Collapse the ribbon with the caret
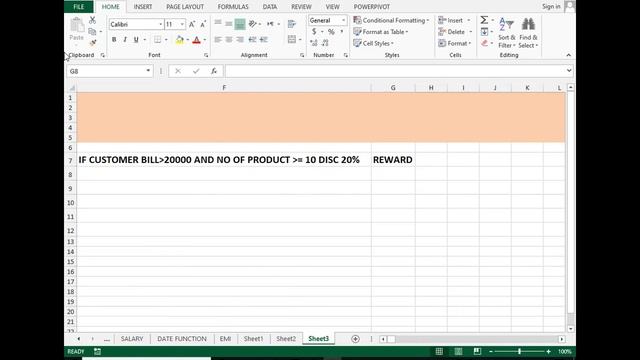 click(x=568, y=55)
